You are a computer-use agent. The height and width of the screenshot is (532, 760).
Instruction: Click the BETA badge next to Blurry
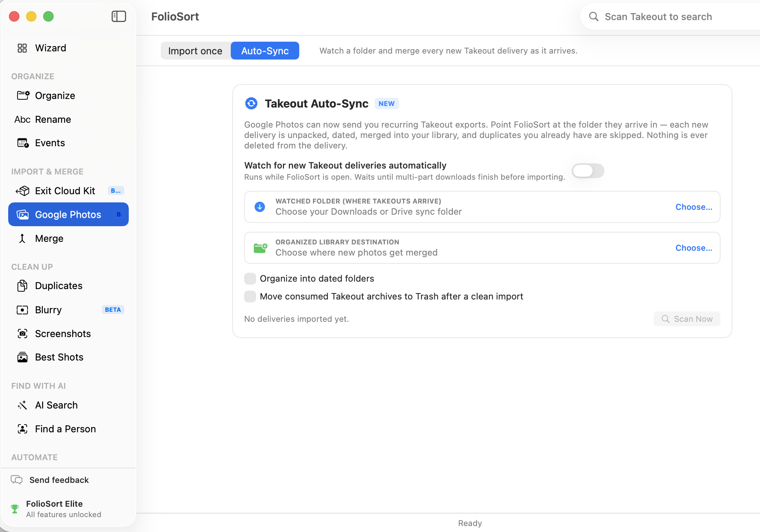[x=113, y=310]
